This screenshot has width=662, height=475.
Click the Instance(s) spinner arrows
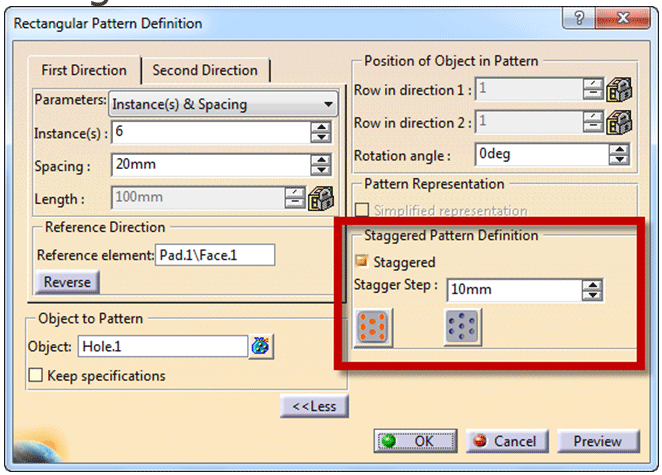coord(321,132)
